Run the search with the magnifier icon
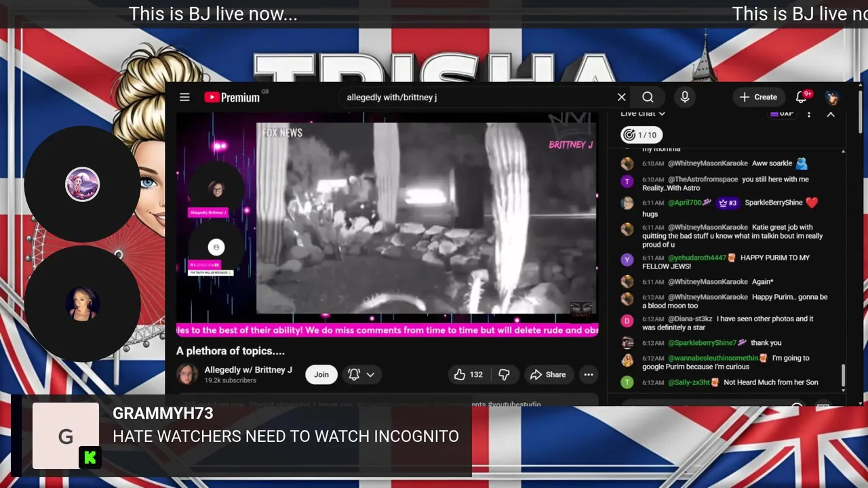 coord(648,97)
